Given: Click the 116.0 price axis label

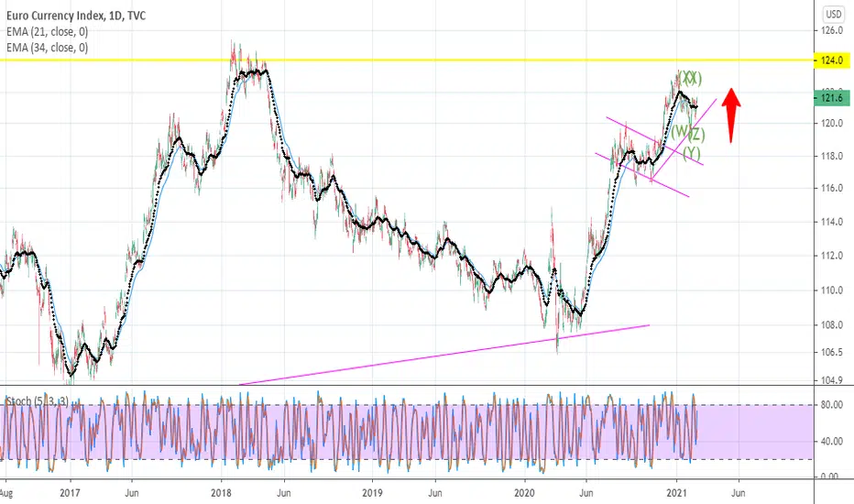Looking at the screenshot, I should [x=832, y=188].
